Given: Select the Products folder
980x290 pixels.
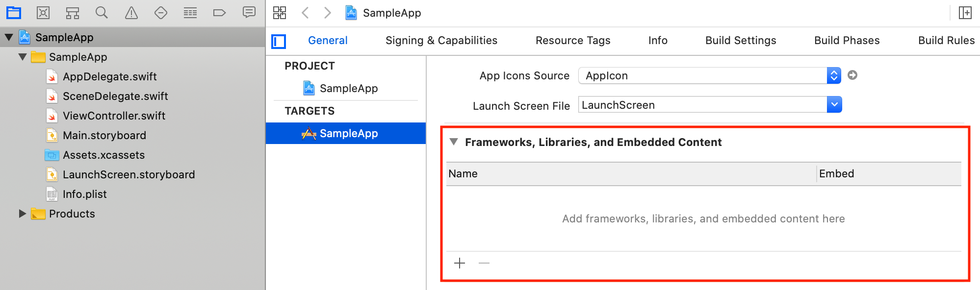Looking at the screenshot, I should 72,214.
